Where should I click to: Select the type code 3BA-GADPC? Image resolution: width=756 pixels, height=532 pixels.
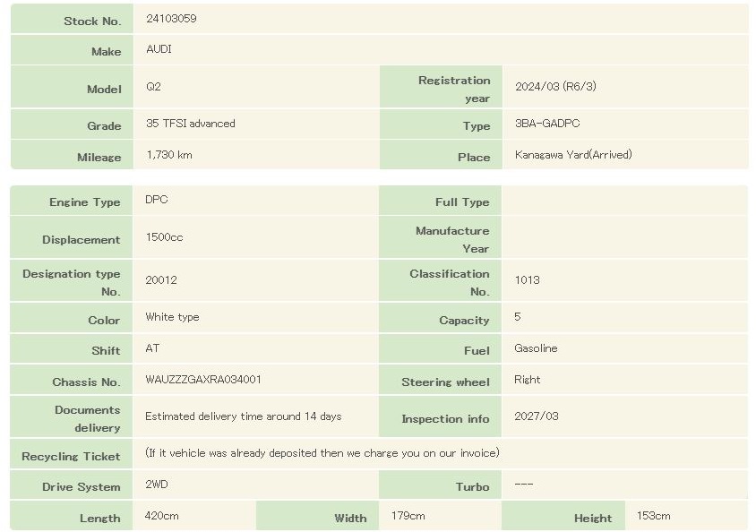(x=547, y=124)
